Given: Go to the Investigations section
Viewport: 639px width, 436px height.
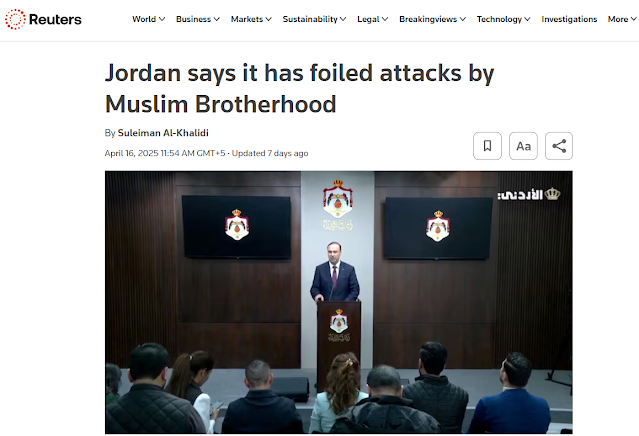Looking at the screenshot, I should [569, 19].
